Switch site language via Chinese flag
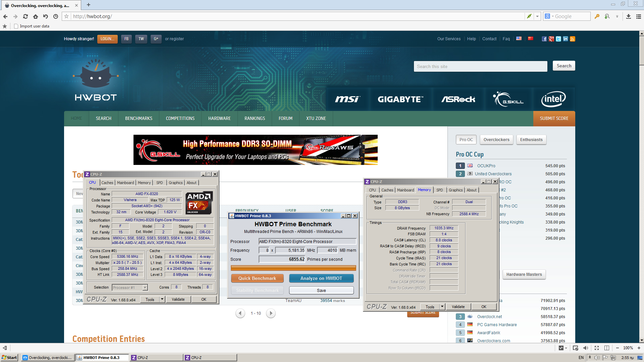Viewport: 644px width, 362px height. click(531, 39)
